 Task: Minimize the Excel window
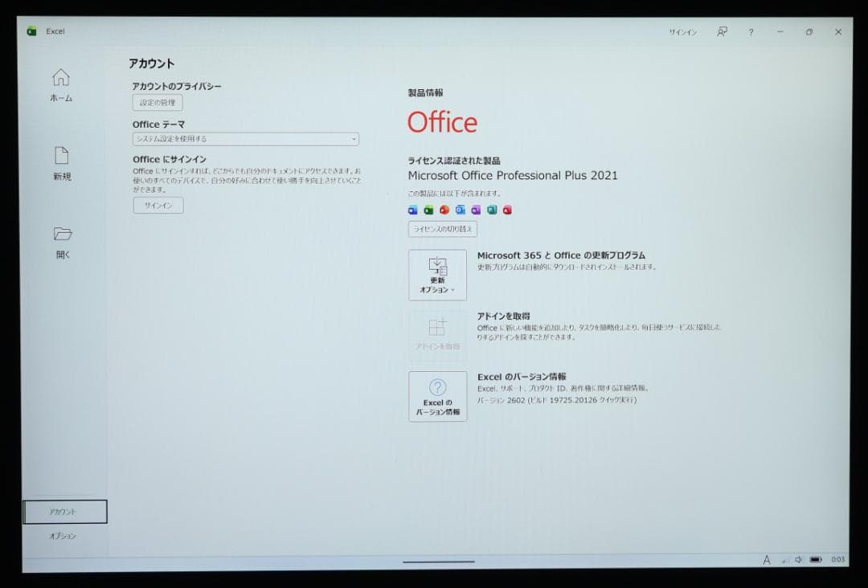point(780,32)
